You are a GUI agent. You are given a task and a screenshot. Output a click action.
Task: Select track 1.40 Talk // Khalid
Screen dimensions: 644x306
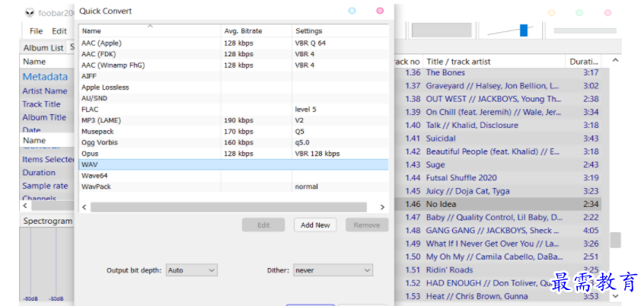pyautogui.click(x=497, y=126)
